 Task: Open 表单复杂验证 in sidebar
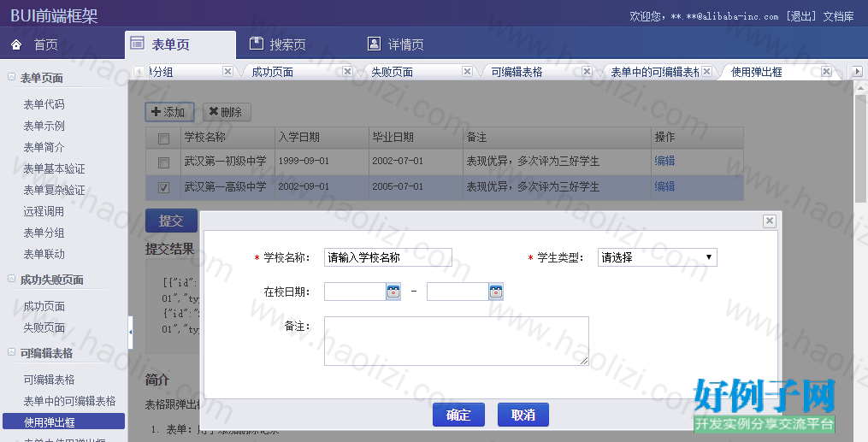pos(54,190)
